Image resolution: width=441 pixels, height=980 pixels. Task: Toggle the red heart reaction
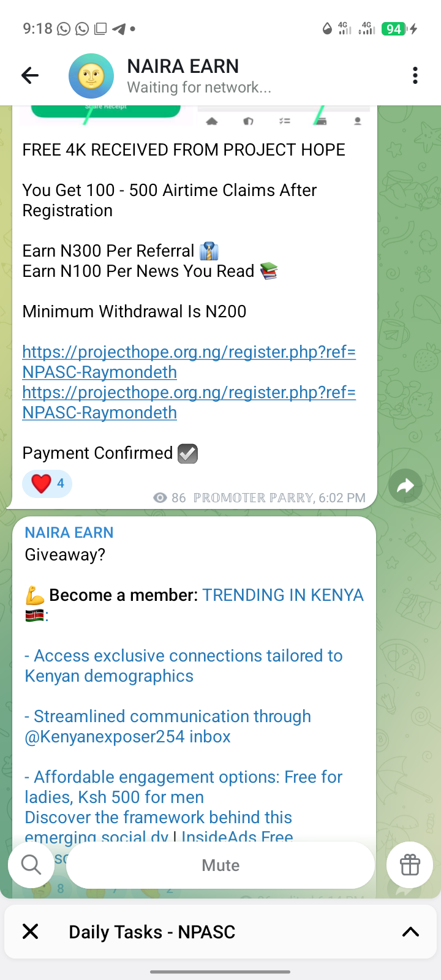point(47,483)
